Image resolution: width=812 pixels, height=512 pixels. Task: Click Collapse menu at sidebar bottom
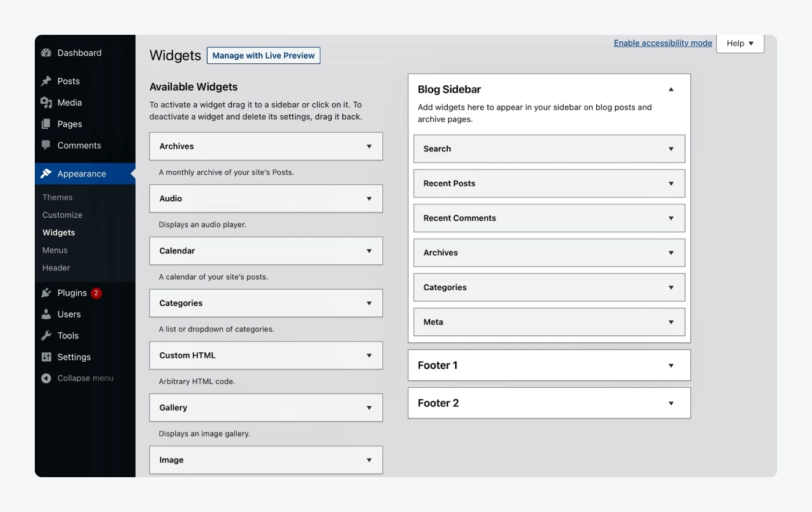tap(85, 378)
